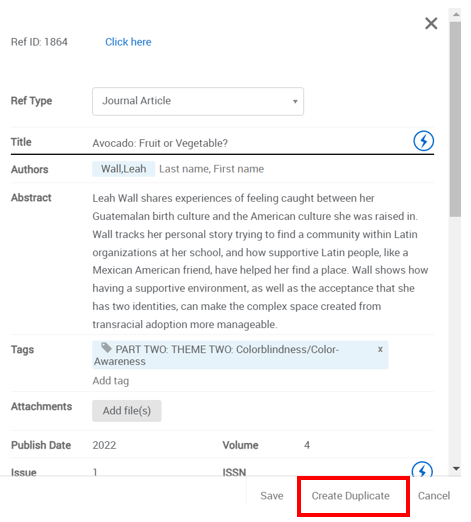The width and height of the screenshot is (471, 522).
Task: Click the 'Attachments' field label
Action: click(41, 406)
